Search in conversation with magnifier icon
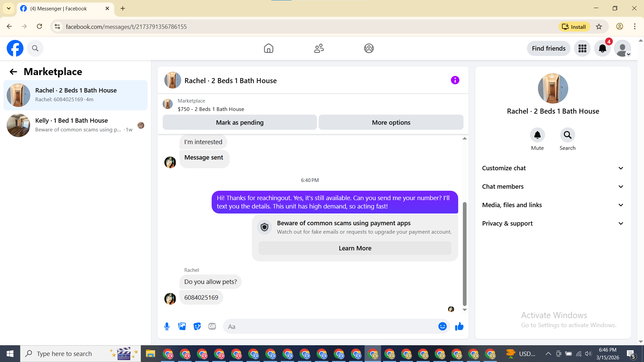644x362 pixels. coord(568,135)
